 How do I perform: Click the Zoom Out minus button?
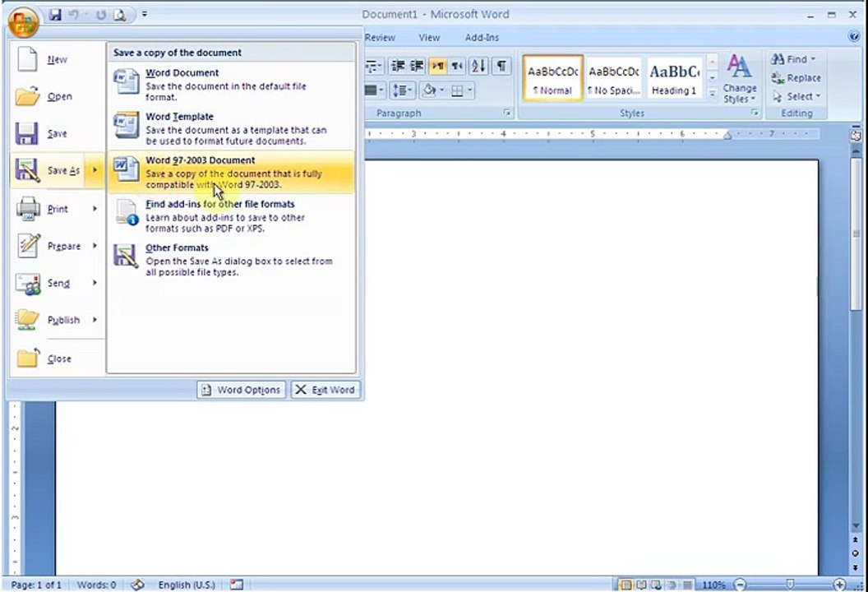[740, 585]
